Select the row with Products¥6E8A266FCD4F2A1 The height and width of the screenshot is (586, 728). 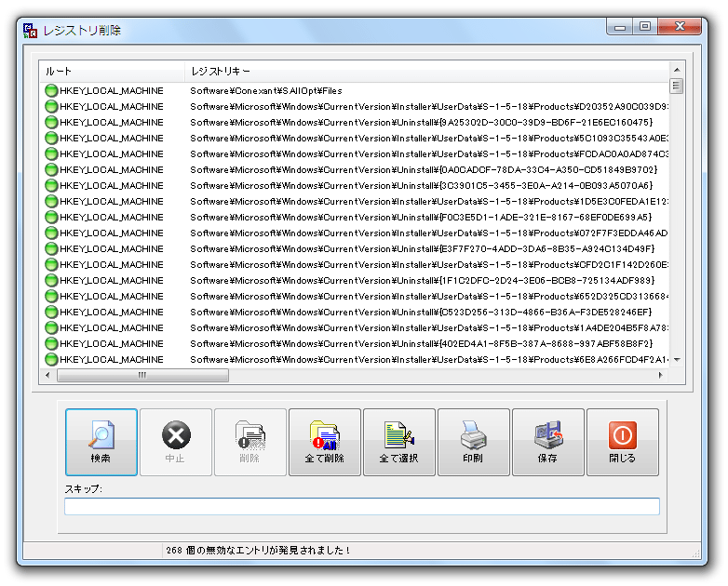[354, 360]
